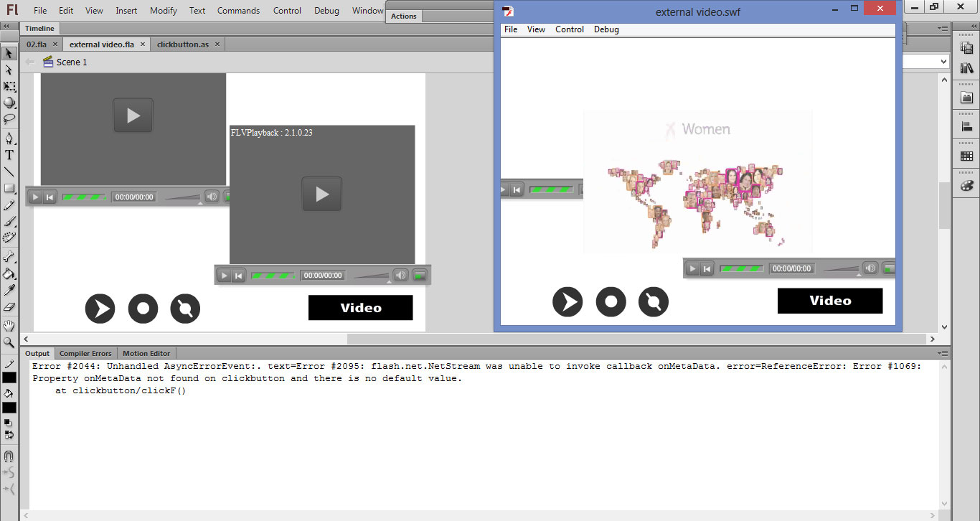Select the Line tool

click(x=9, y=172)
